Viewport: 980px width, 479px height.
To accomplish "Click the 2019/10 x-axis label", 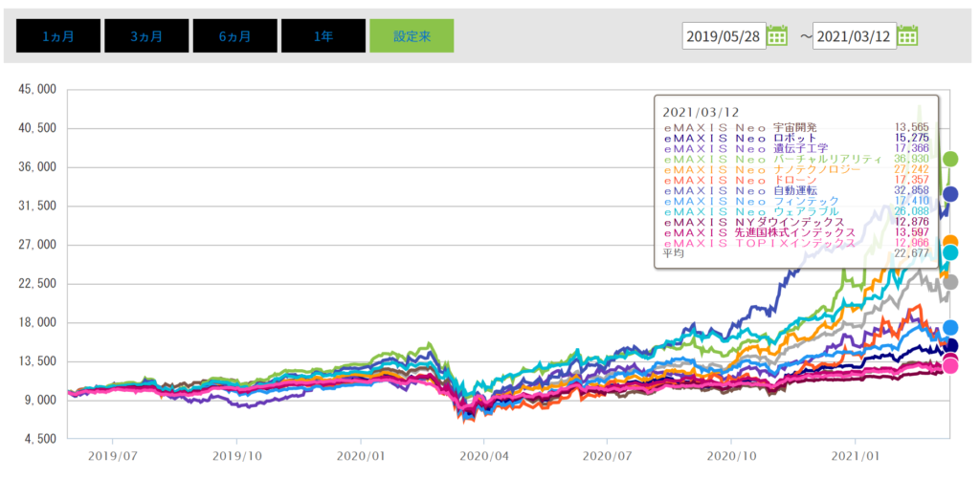I will (236, 456).
